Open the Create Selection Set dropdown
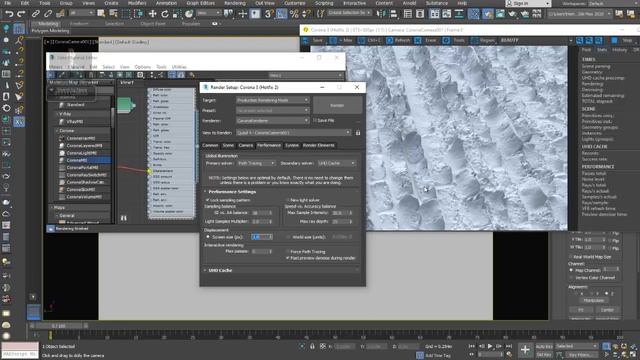 click(349, 13)
